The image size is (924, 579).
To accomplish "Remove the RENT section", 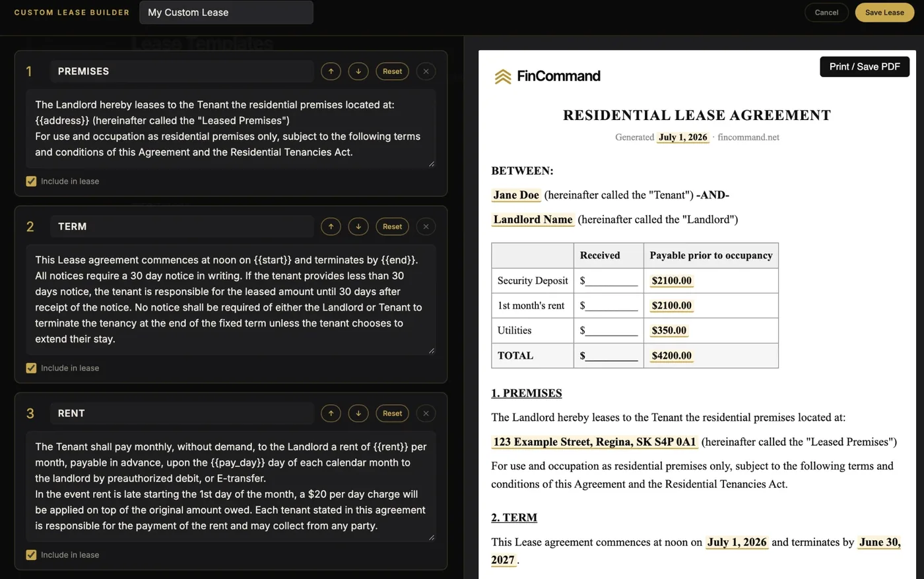I will click(426, 413).
